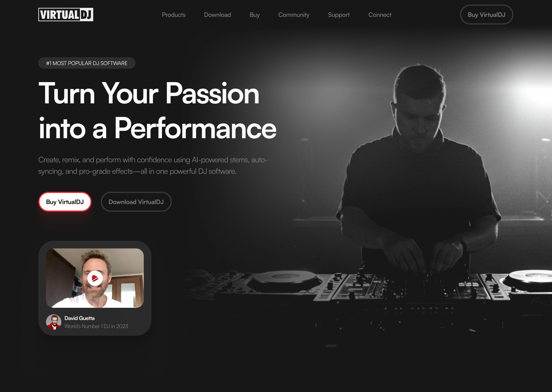Screen dimensions: 552x392
Task: Play the David Guetta testimonial video
Action: coord(95,278)
